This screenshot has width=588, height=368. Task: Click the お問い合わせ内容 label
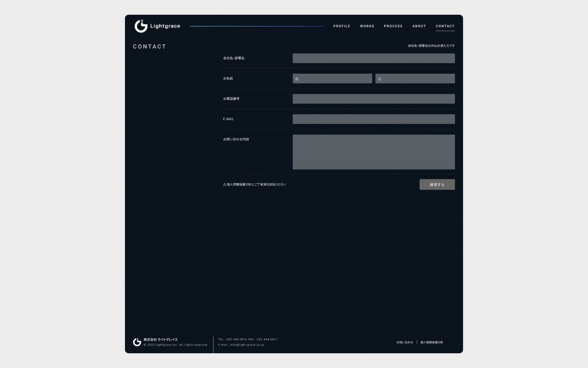tap(236, 139)
